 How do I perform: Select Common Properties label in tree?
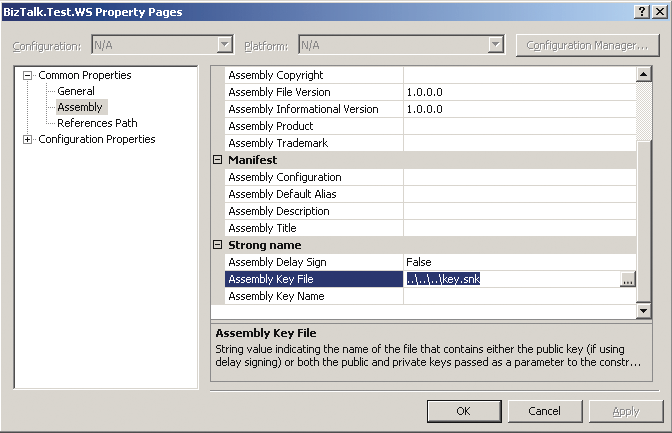(85, 75)
